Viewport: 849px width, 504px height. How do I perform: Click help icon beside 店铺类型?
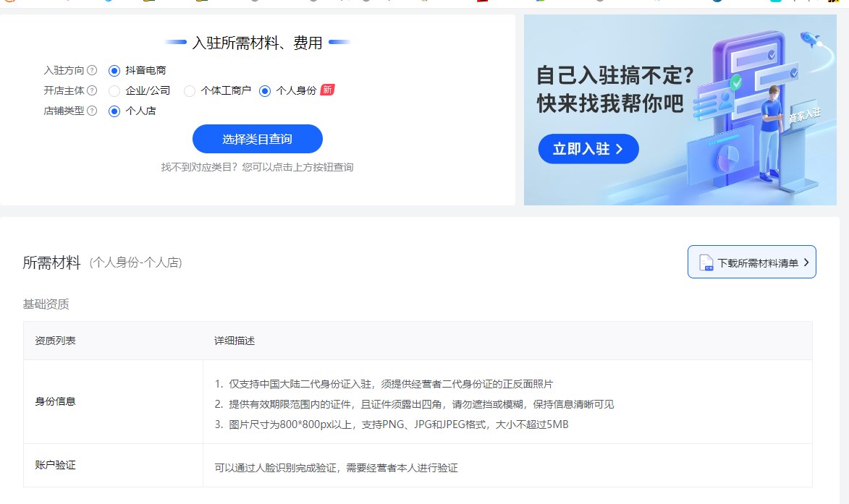coord(92,111)
